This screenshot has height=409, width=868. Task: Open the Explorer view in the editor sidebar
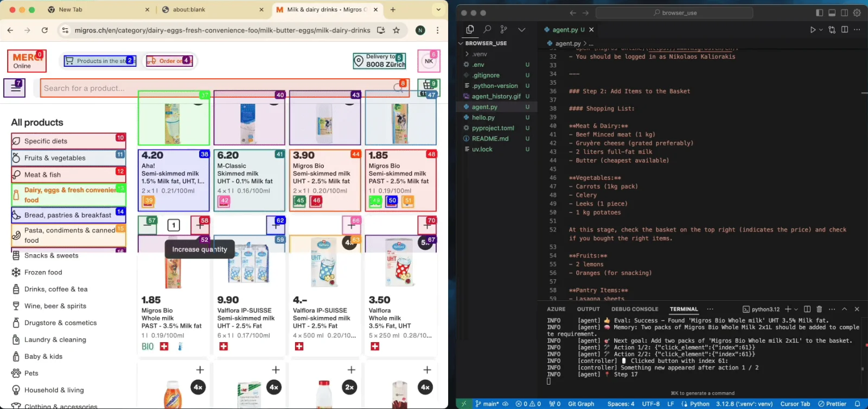click(x=470, y=29)
